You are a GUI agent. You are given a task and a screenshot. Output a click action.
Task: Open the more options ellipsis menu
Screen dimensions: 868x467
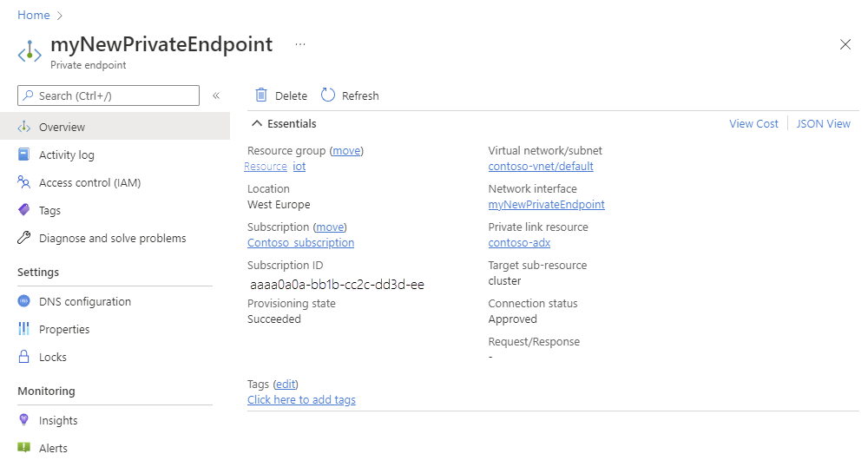tap(300, 44)
